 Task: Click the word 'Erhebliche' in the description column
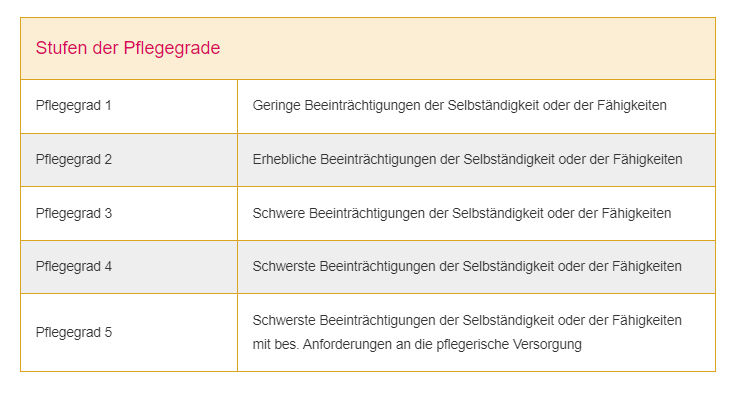[x=284, y=160]
